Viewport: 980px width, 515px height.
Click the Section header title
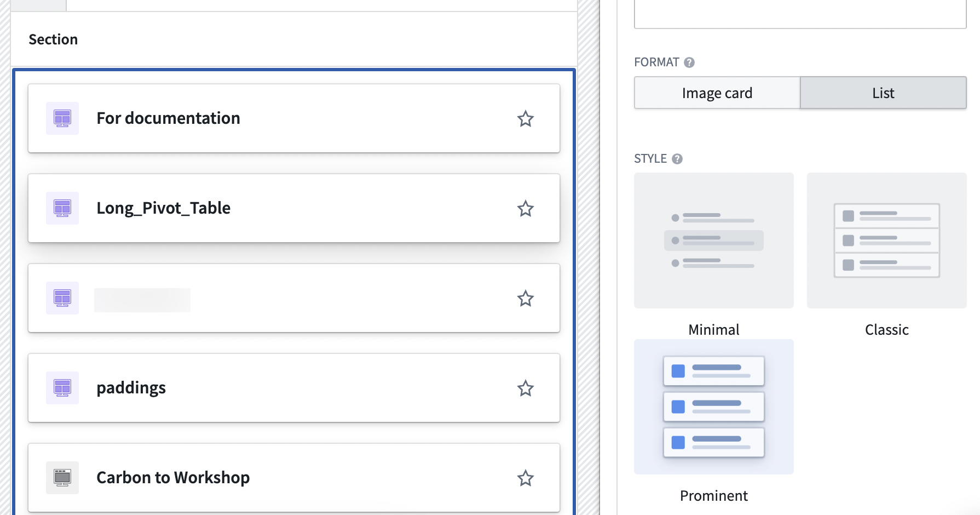click(53, 39)
